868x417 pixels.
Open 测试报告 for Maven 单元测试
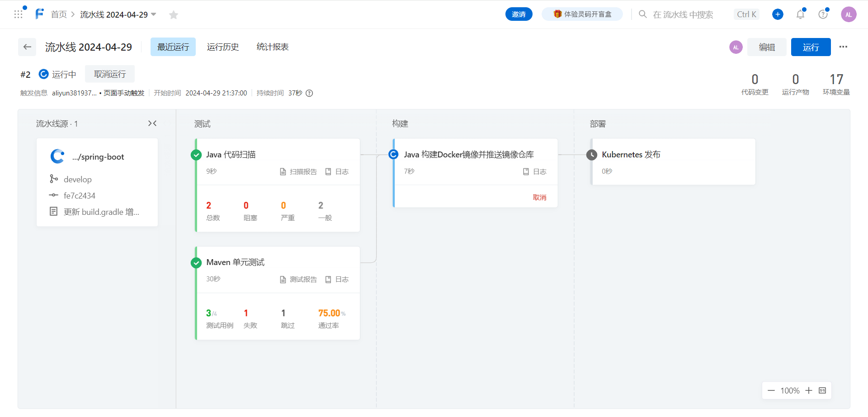[298, 280]
